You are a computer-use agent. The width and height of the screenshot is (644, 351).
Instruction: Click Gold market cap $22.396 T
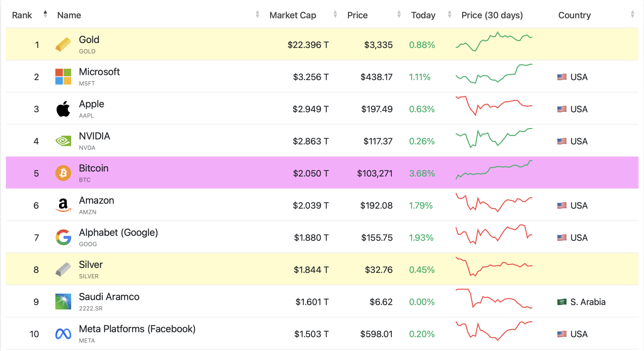308,45
